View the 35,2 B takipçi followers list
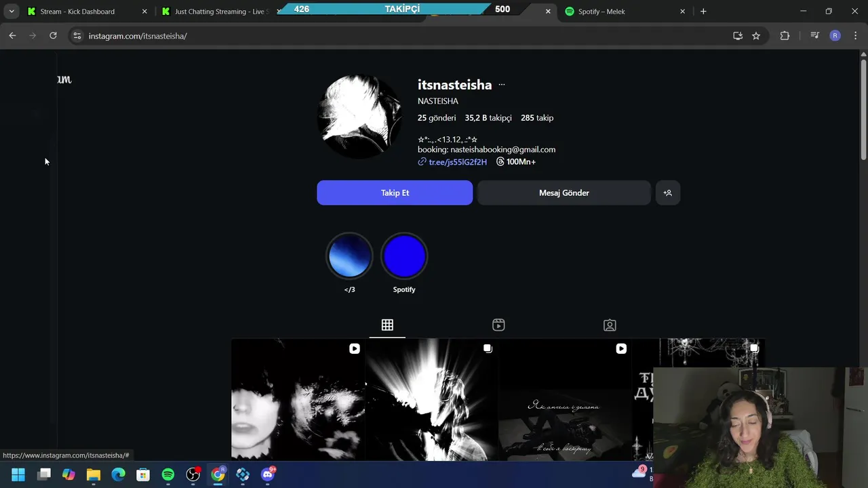Image resolution: width=868 pixels, height=488 pixels. 488,118
